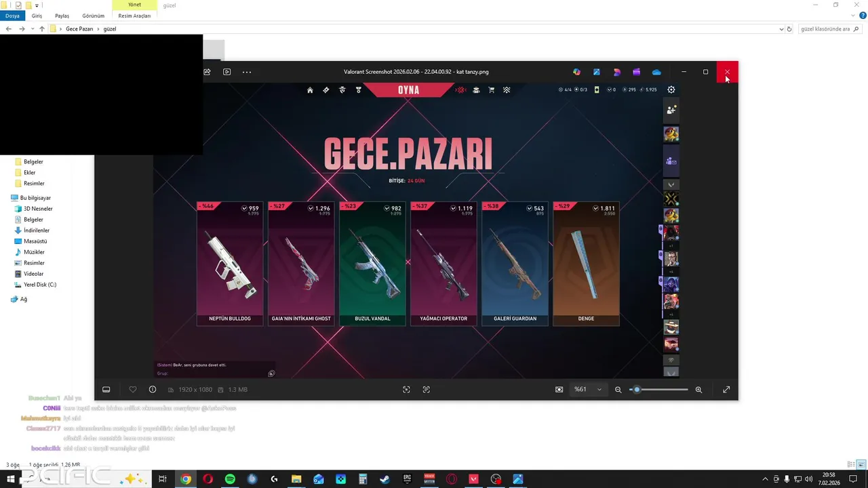The width and height of the screenshot is (868, 488).
Task: Click the 1.3 MB file size text
Action: [x=238, y=390]
